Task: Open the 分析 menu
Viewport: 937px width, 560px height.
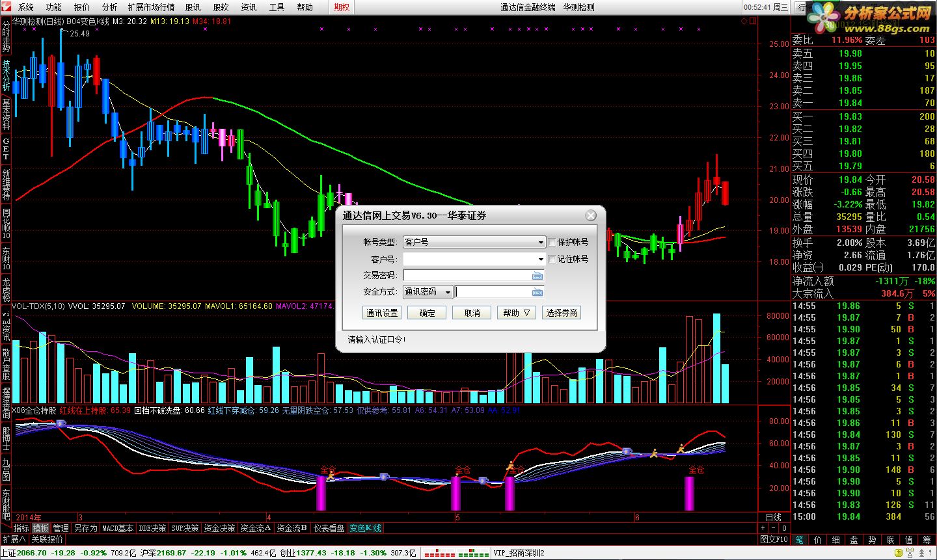Action: point(110,7)
